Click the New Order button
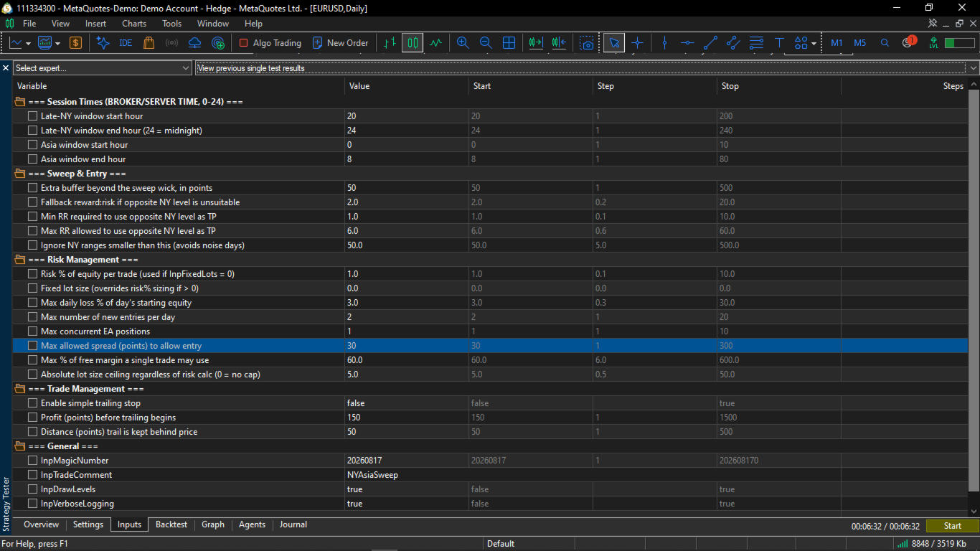Image resolution: width=980 pixels, height=551 pixels. [341, 43]
